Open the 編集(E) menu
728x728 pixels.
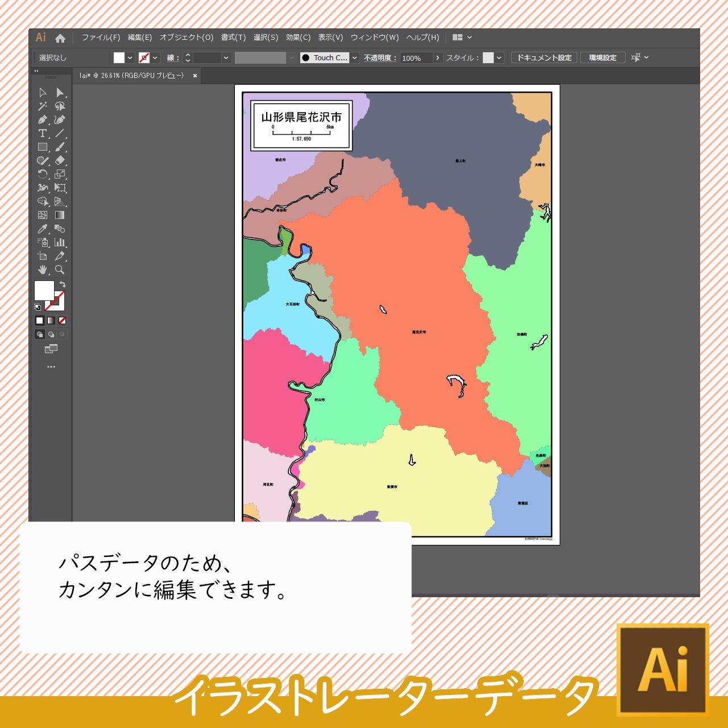coord(140,38)
